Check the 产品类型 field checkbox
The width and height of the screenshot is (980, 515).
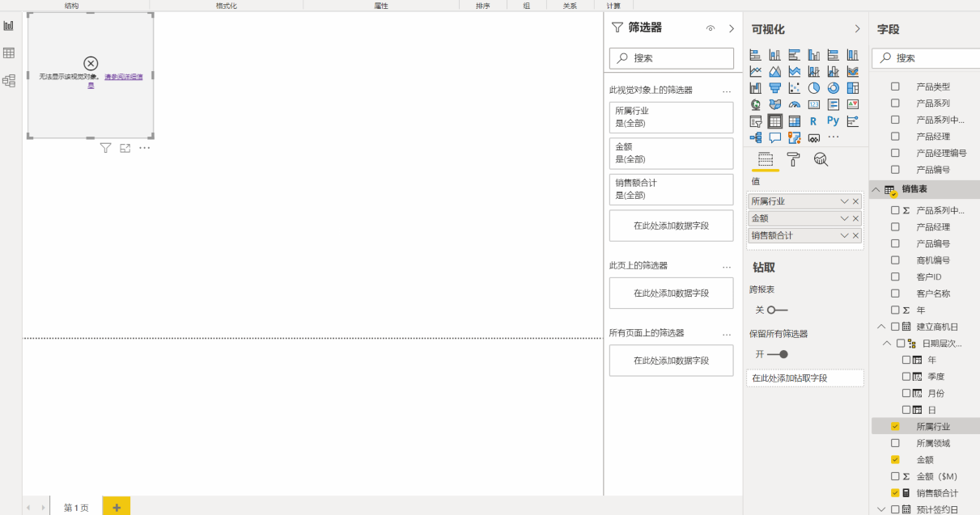coord(895,87)
